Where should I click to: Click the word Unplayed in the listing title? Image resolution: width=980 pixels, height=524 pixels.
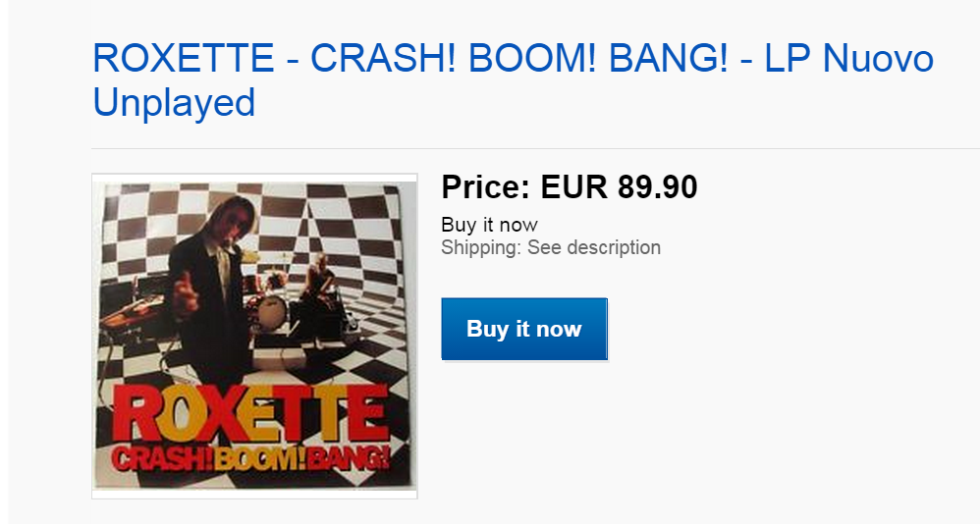pos(174,102)
